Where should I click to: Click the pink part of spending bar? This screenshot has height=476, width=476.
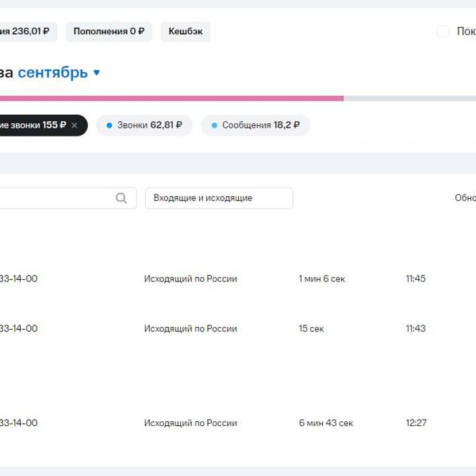tap(171, 98)
